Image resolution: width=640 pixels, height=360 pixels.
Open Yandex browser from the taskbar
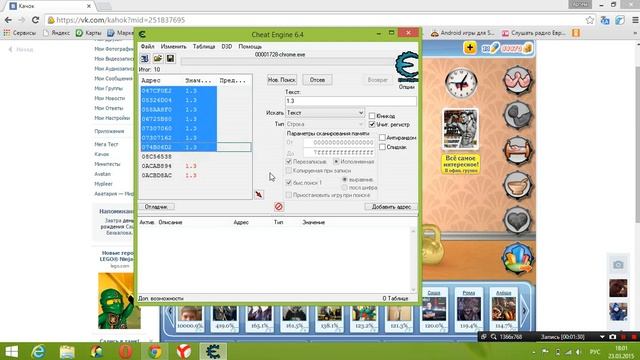tap(184, 351)
